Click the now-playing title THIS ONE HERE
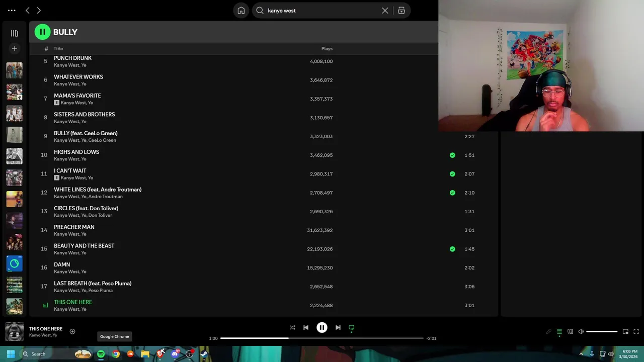This screenshot has width=644, height=362. click(46, 329)
